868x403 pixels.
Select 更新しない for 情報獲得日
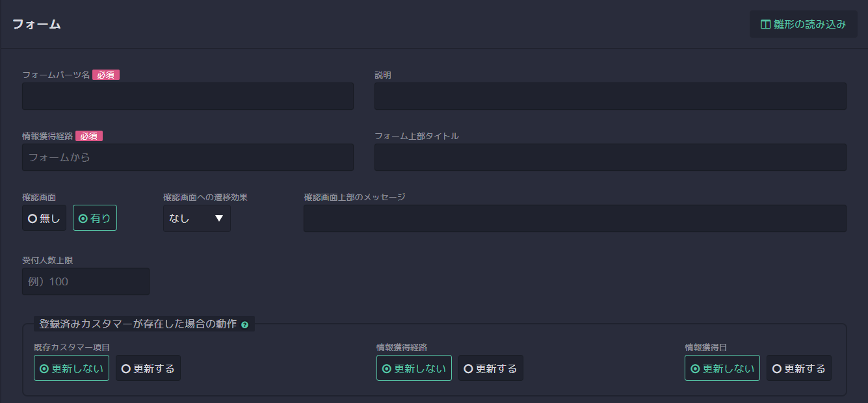[722, 368]
